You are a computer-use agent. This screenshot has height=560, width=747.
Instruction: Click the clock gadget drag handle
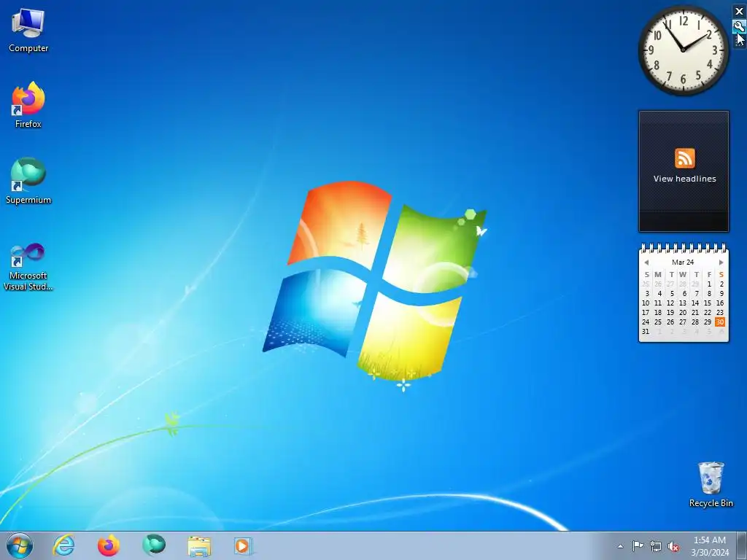739,41
